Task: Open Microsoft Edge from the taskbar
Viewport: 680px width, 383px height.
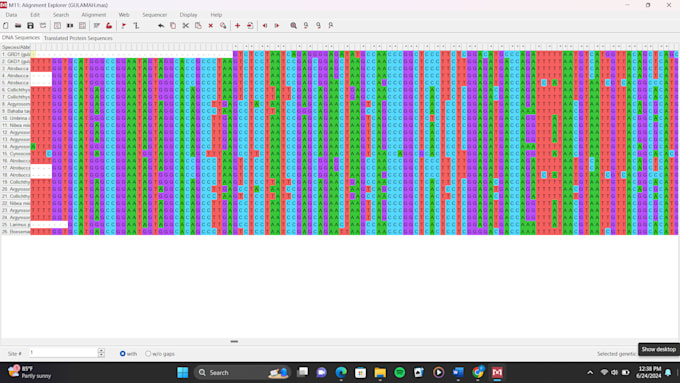Action: tap(341, 373)
